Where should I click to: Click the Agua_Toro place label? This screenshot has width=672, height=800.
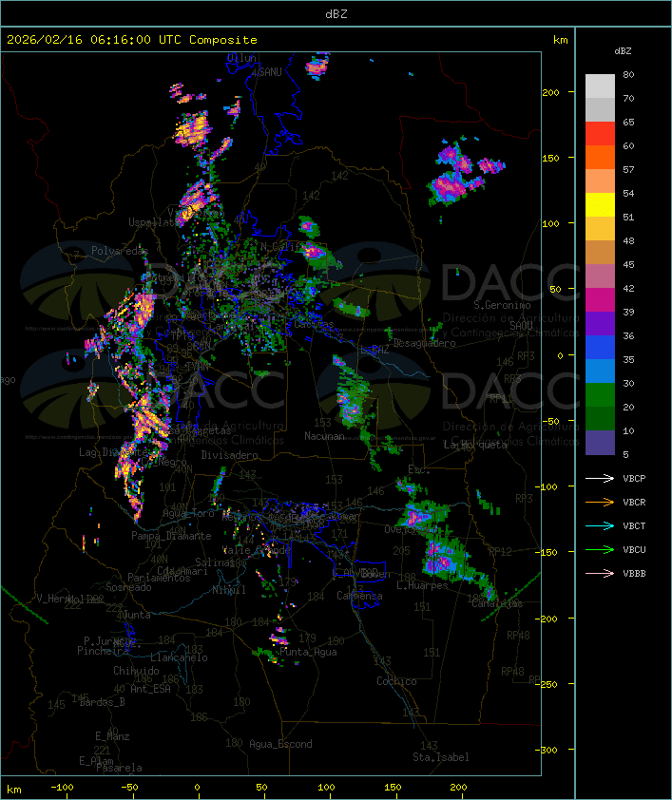click(188, 514)
